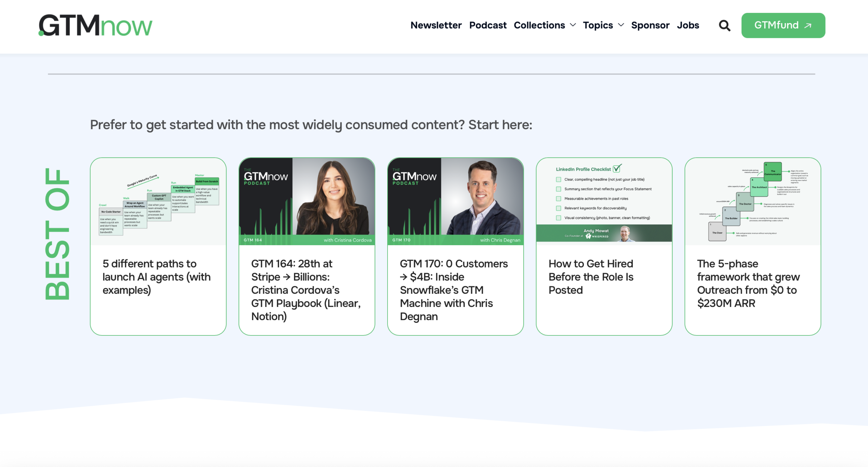Open the Newsletter page
Screen dimensions: 868x467
tap(436, 25)
